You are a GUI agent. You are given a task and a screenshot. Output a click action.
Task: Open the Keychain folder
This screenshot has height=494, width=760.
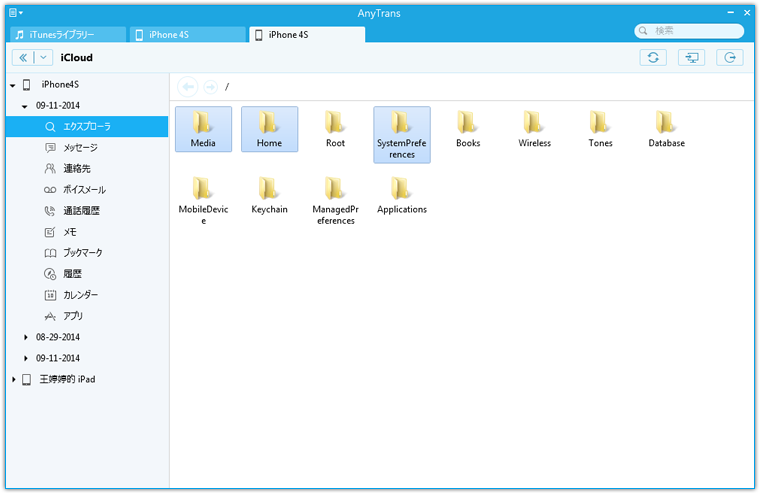pyautogui.click(x=269, y=195)
